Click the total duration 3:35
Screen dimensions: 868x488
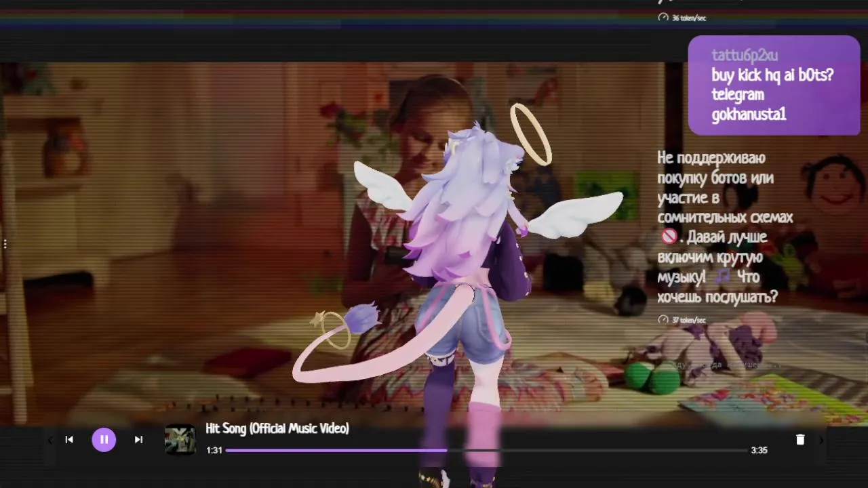[759, 450]
